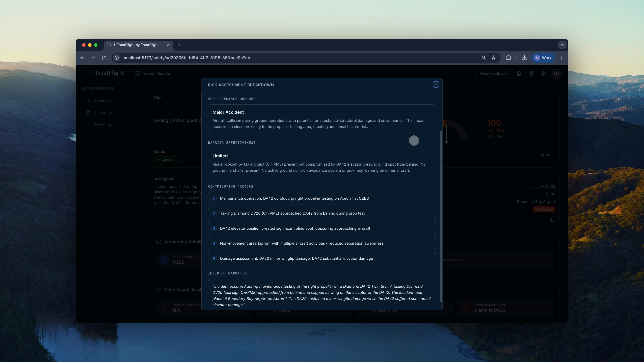Open the Chrome three-dot menu
Screen dimensions: 644x362
[x=562, y=58]
